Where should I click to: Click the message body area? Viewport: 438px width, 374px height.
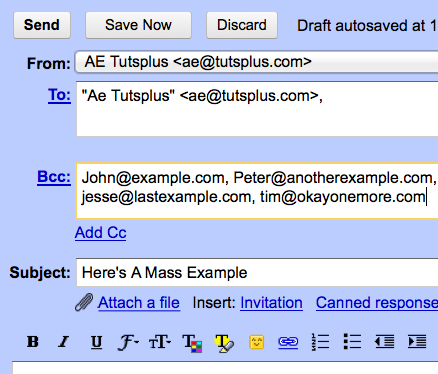pyautogui.click(x=225, y=368)
